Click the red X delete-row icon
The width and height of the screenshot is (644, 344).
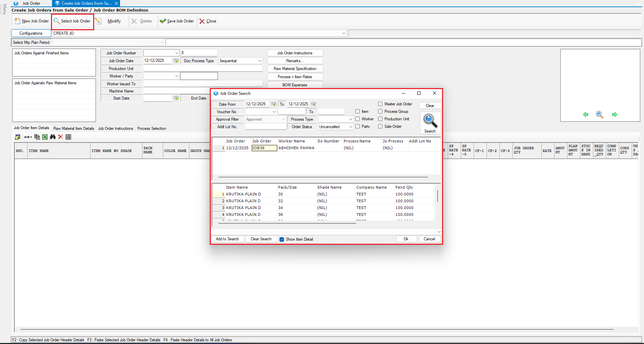coord(61,137)
